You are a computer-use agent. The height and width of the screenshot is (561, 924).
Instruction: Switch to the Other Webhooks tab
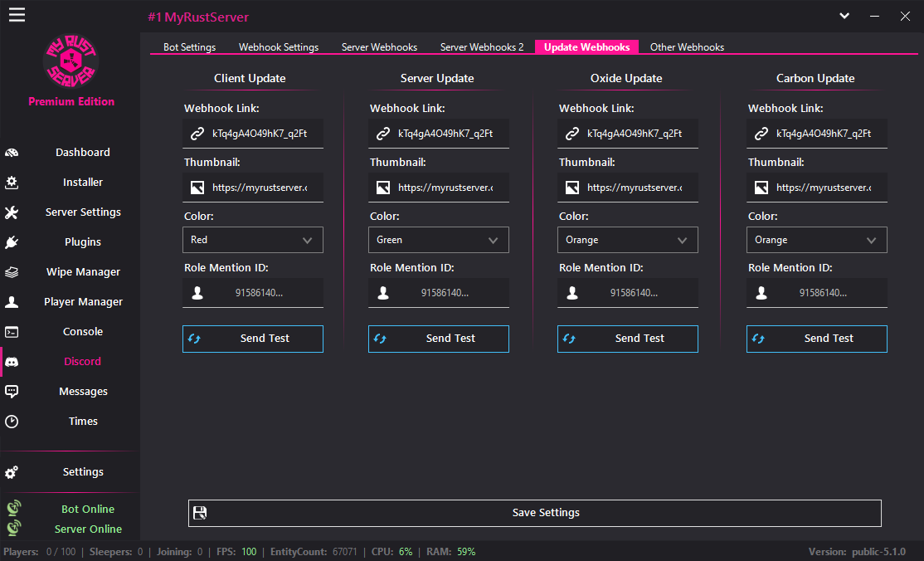click(687, 47)
